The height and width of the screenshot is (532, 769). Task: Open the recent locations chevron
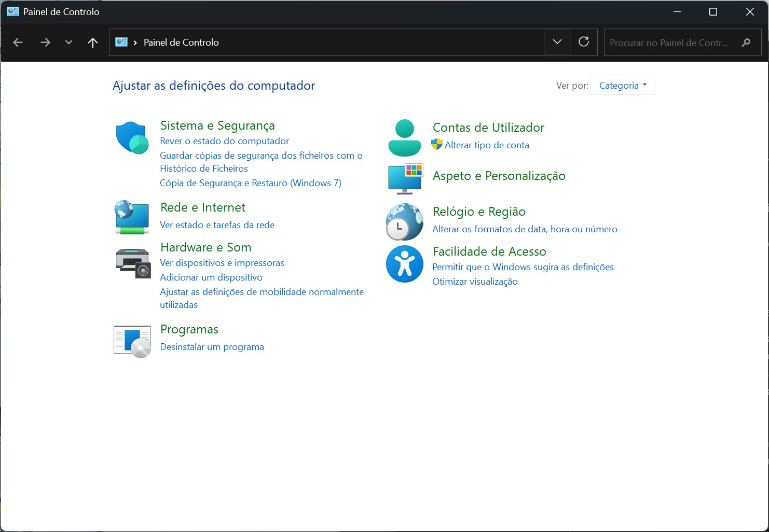coord(68,43)
